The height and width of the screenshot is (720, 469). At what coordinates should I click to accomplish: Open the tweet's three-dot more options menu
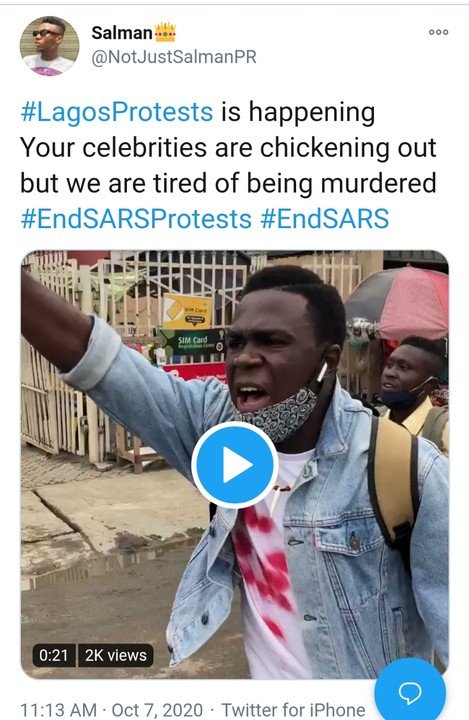(438, 32)
